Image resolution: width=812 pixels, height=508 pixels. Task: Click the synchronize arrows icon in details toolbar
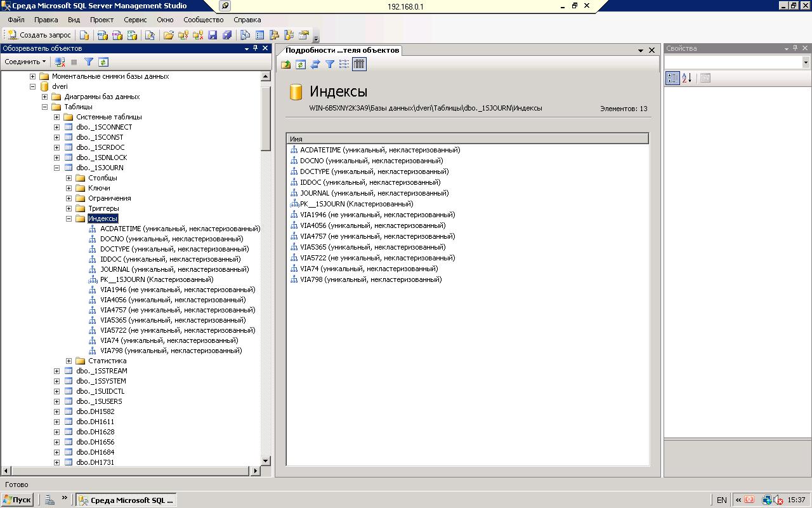(x=315, y=64)
